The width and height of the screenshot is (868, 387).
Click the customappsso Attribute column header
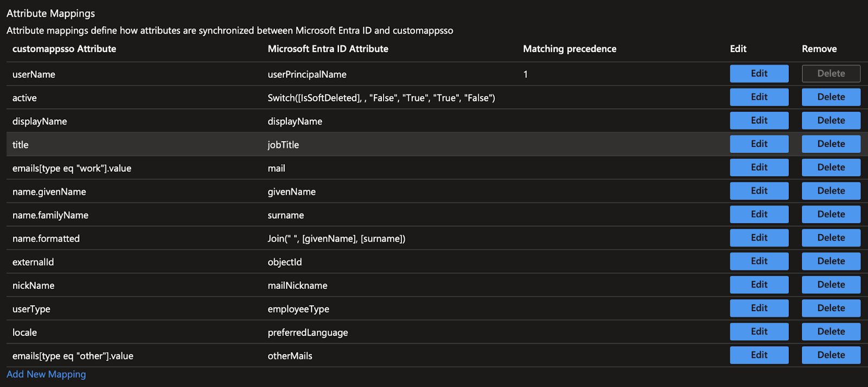click(x=64, y=49)
